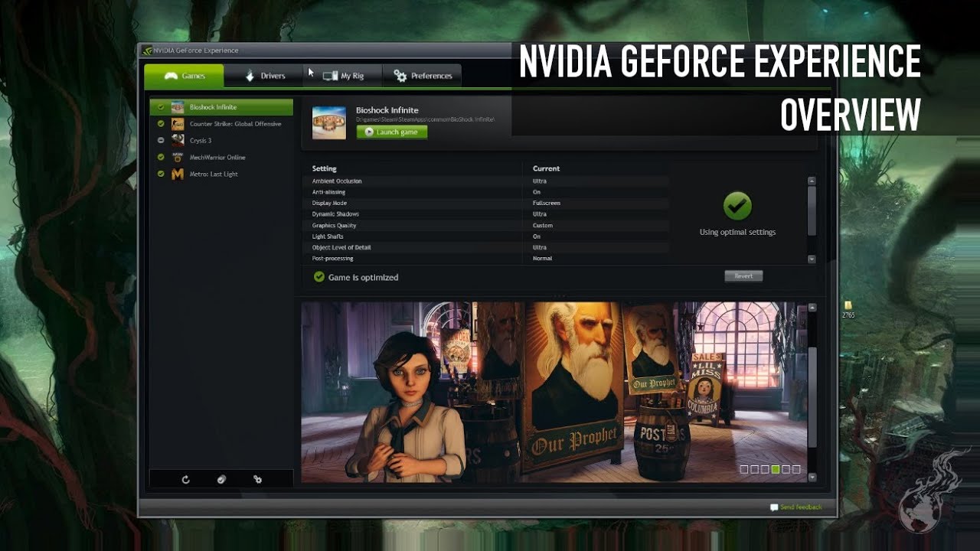Screen dimensions: 980x551
Task: Click settings list scroll down arrow
Action: pos(812,259)
